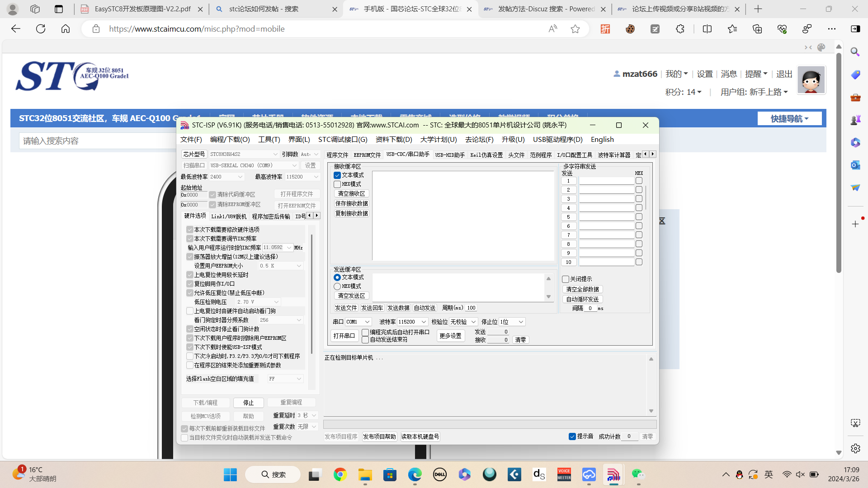868x488 pixels.
Task: Open Outlook icon in Edge sidebar
Action: (x=855, y=165)
